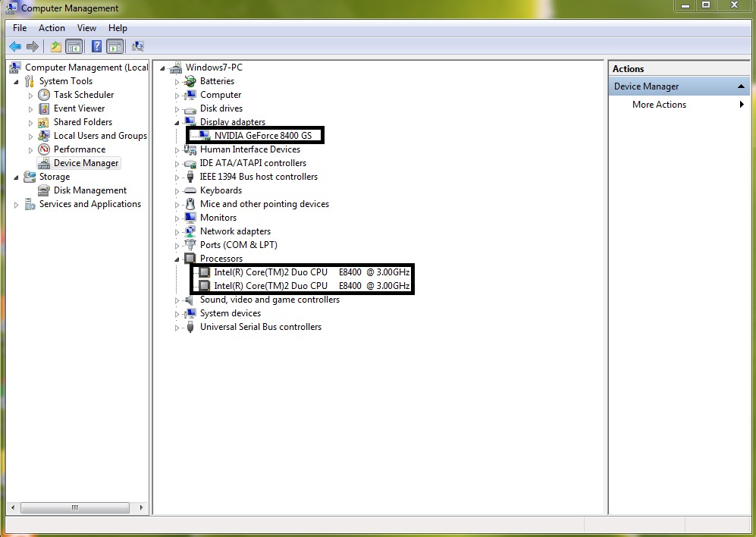Click the Processors chip icon
Image resolution: width=756 pixels, height=537 pixels.
190,259
